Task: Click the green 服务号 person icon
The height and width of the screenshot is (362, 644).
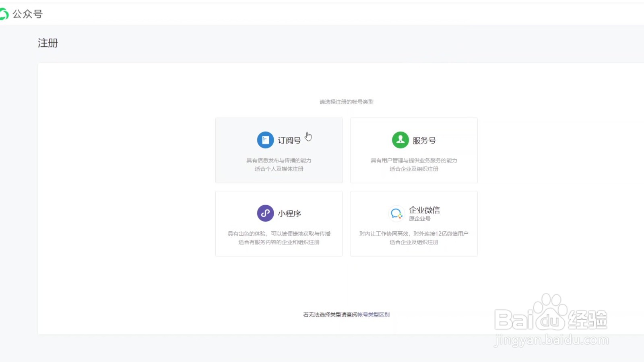Action: [400, 140]
